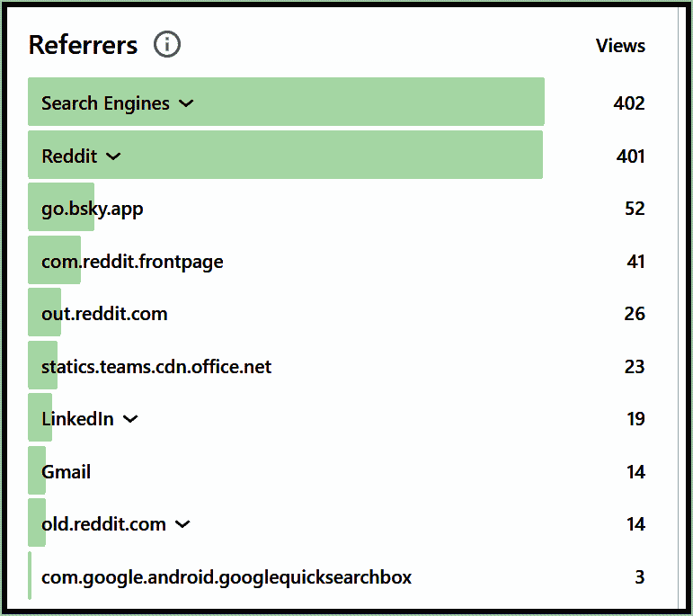Open statics.teams.cdn.office.net referrer entry
This screenshot has width=693, height=616.
pos(156,367)
